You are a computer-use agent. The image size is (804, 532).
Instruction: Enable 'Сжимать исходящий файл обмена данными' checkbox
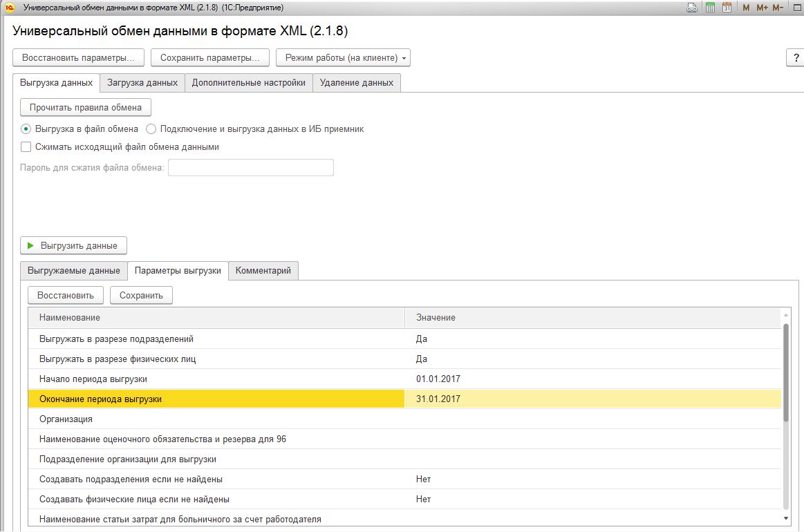point(26,146)
